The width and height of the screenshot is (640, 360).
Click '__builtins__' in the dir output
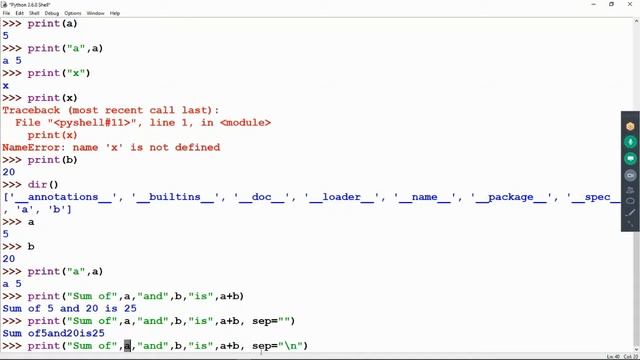click(x=175, y=197)
